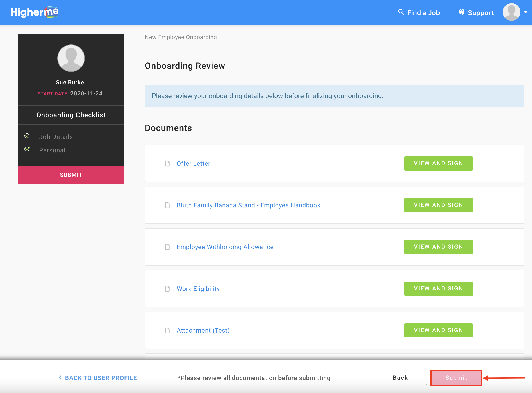The height and width of the screenshot is (393, 532).
Task: Go back via Back to User Profile chevron
Action: [x=60, y=377]
